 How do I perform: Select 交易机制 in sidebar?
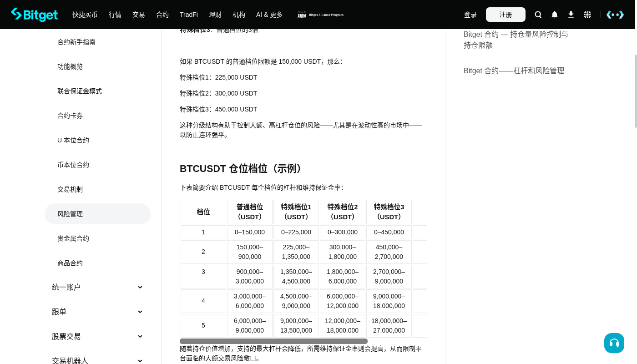click(x=97, y=189)
